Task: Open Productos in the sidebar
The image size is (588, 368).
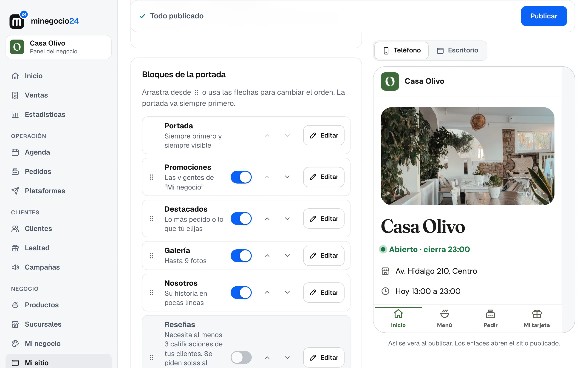Action: point(58,305)
